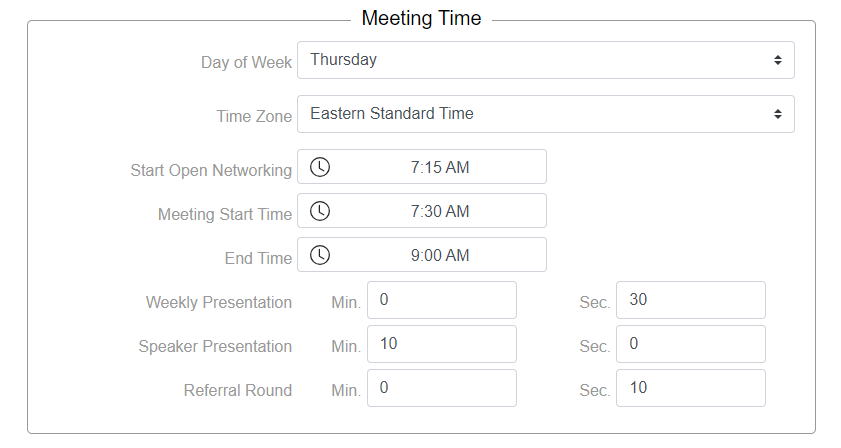Click the Speaker Presentation minutes field
This screenshot has height=448, width=841.
coord(441,344)
